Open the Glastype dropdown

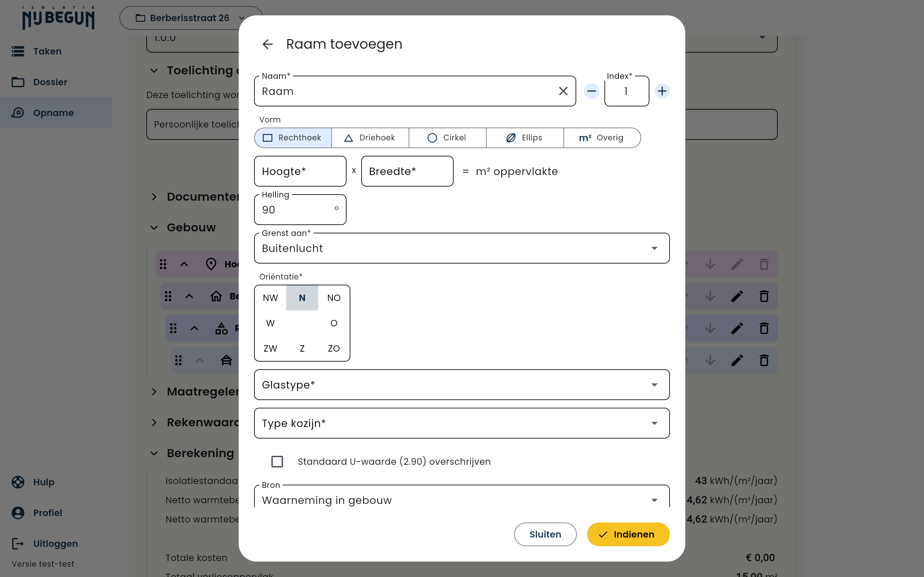click(x=462, y=385)
